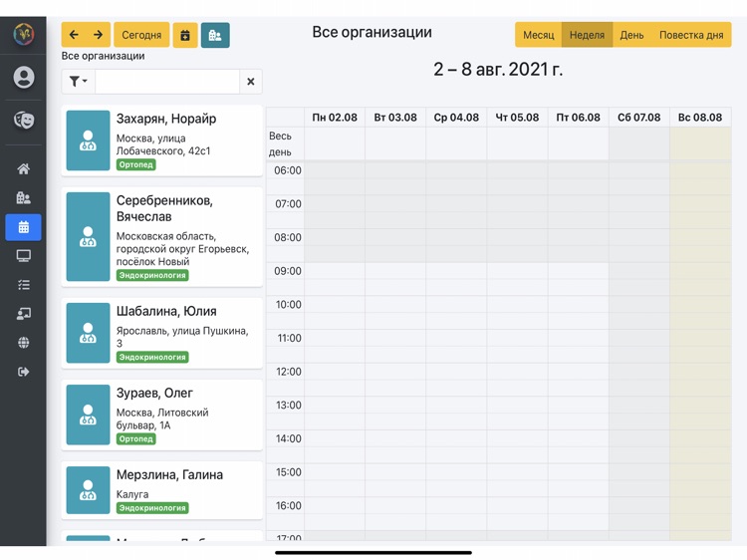The height and width of the screenshot is (560, 747).
Task: Click the 09:00 time row label
Action: [288, 271]
